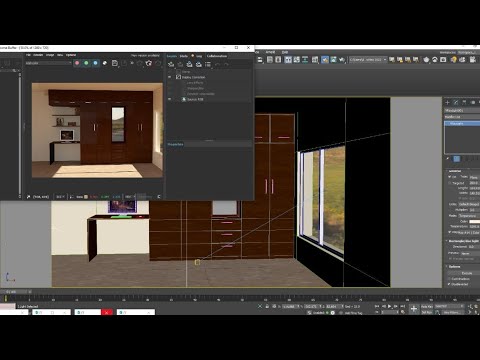Open the frame buffer View menu

click(60, 55)
